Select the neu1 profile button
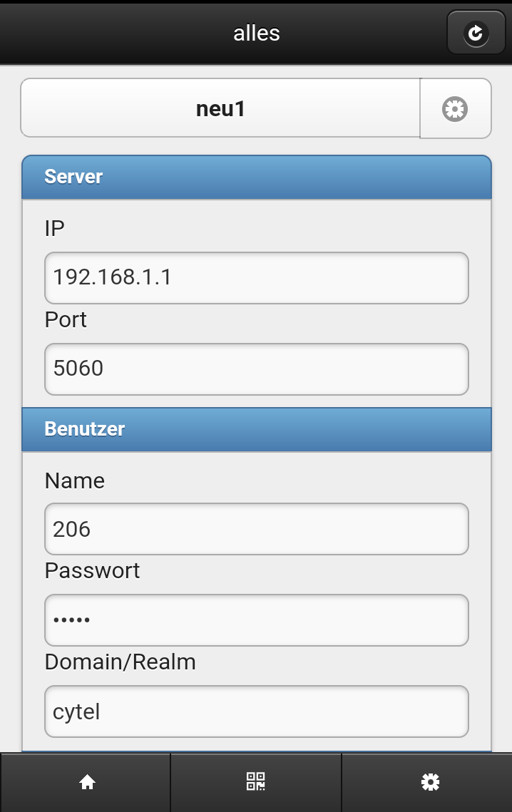The width and height of the screenshot is (512, 812). point(220,108)
